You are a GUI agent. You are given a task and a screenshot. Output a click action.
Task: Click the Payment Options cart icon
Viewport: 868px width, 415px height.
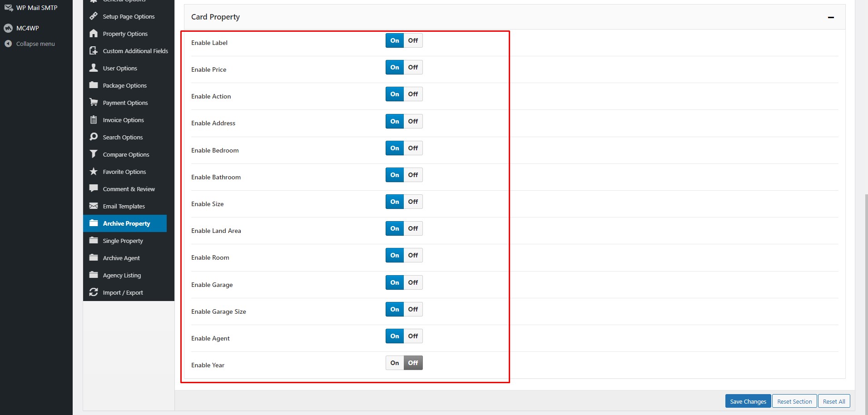pos(94,103)
